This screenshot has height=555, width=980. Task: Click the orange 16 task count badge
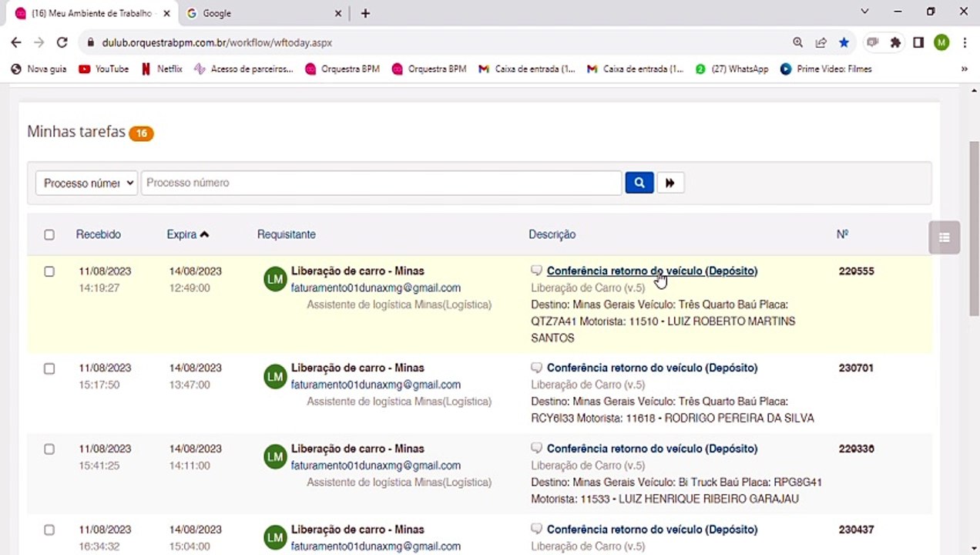point(141,133)
